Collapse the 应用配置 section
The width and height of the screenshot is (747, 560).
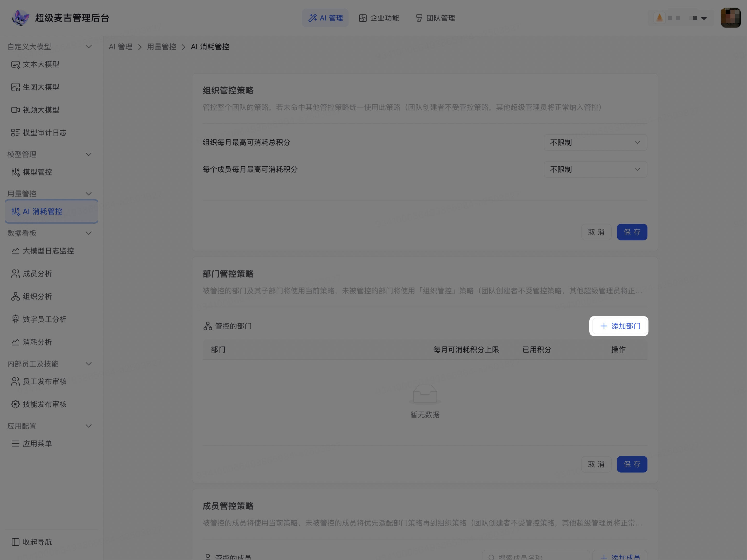[88, 426]
